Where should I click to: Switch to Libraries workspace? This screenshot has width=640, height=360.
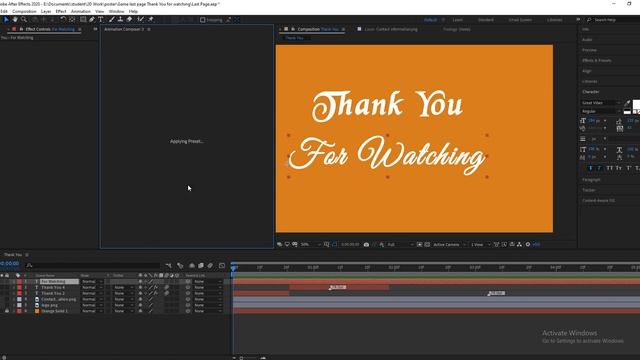coord(554,20)
